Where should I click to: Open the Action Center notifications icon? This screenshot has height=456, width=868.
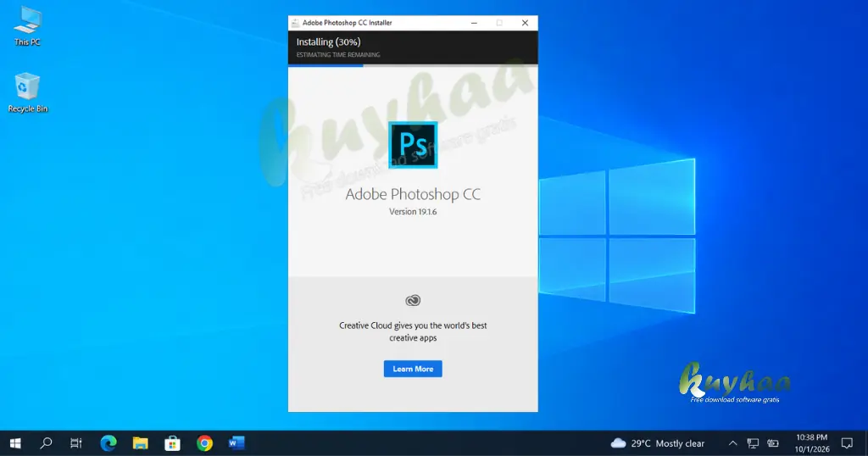847,443
